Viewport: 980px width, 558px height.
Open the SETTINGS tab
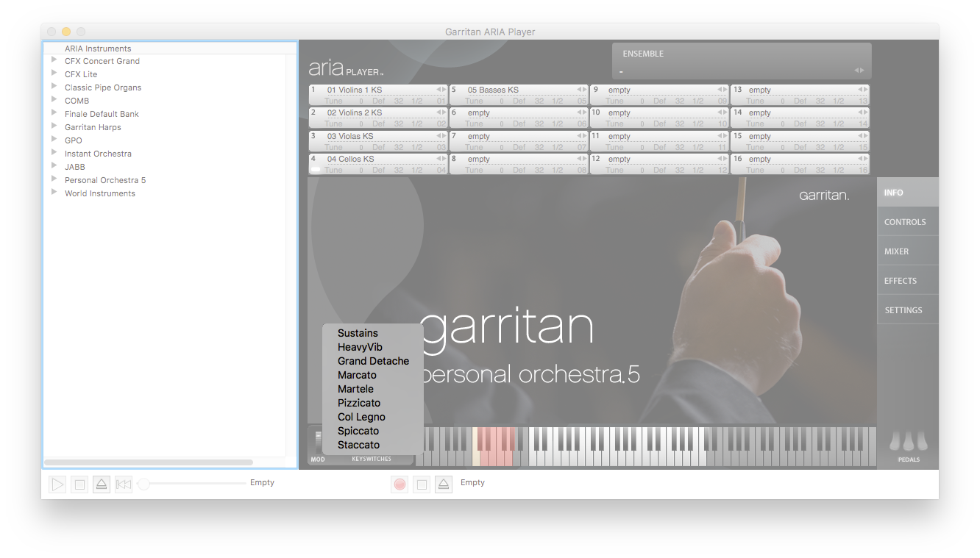coord(908,310)
